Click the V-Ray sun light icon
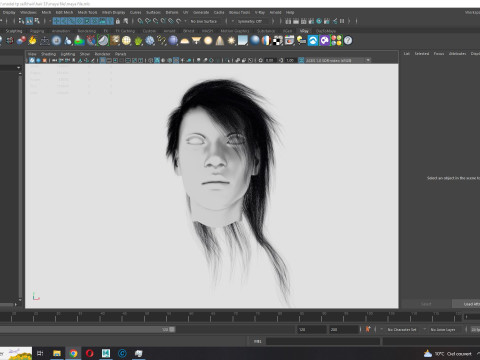 pos(231,41)
